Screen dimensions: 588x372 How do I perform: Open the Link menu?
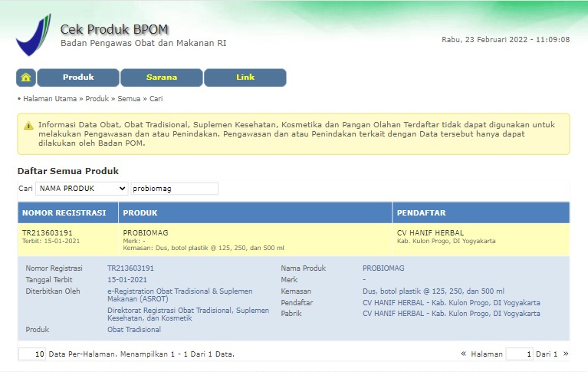[x=245, y=77]
